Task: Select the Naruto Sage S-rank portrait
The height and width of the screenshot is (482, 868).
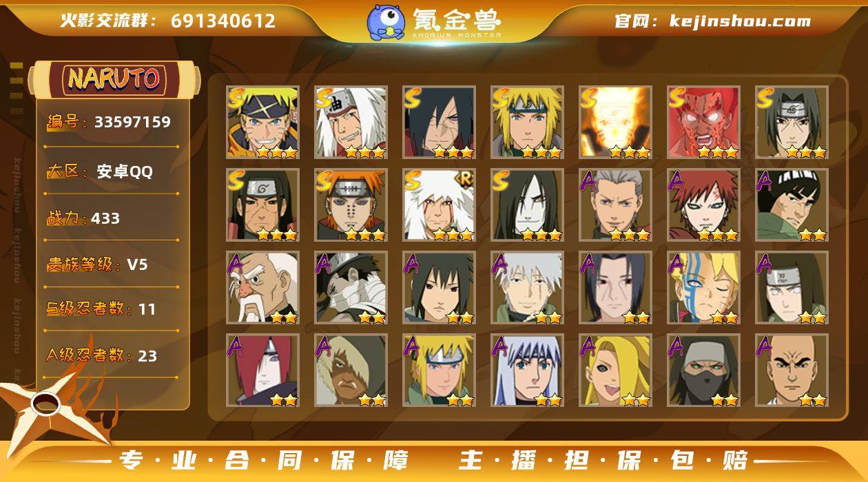Action: click(x=262, y=122)
